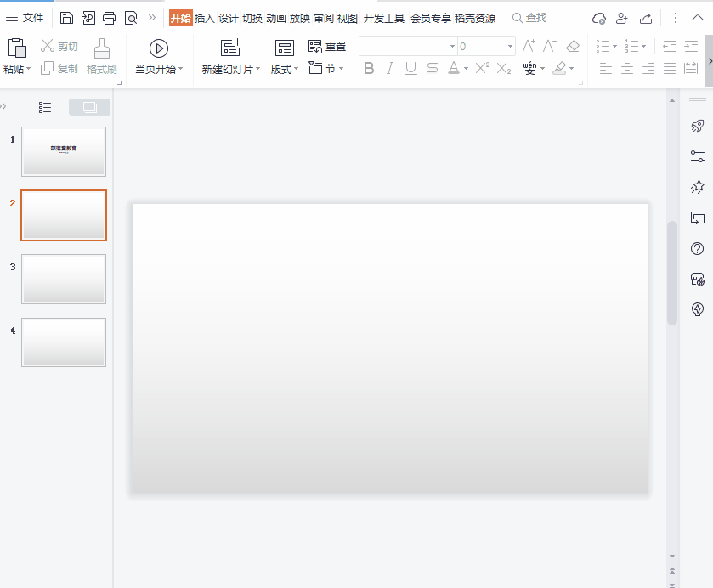
Task: Click the export to PDF icon
Action: coord(88,18)
